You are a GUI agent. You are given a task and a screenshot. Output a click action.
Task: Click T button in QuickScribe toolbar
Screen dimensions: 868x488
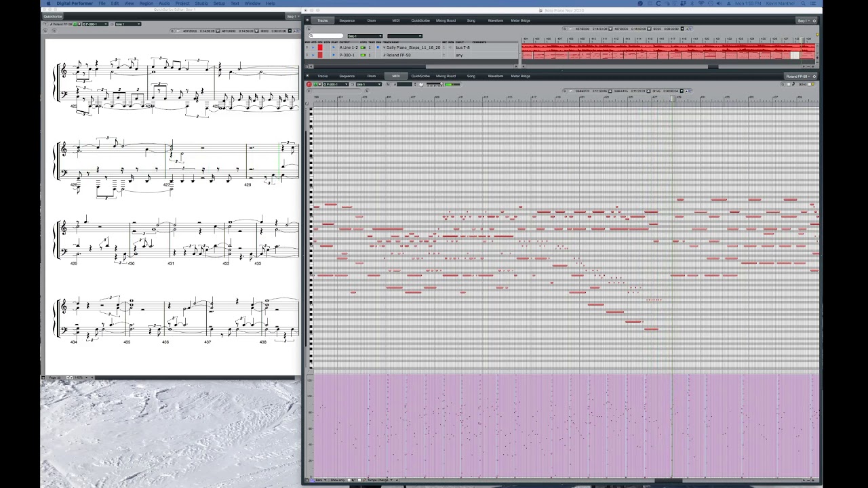point(45,24)
